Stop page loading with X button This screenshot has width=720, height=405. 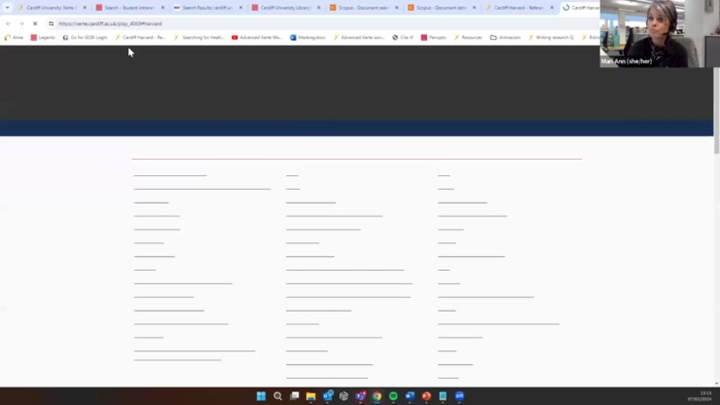coord(35,23)
